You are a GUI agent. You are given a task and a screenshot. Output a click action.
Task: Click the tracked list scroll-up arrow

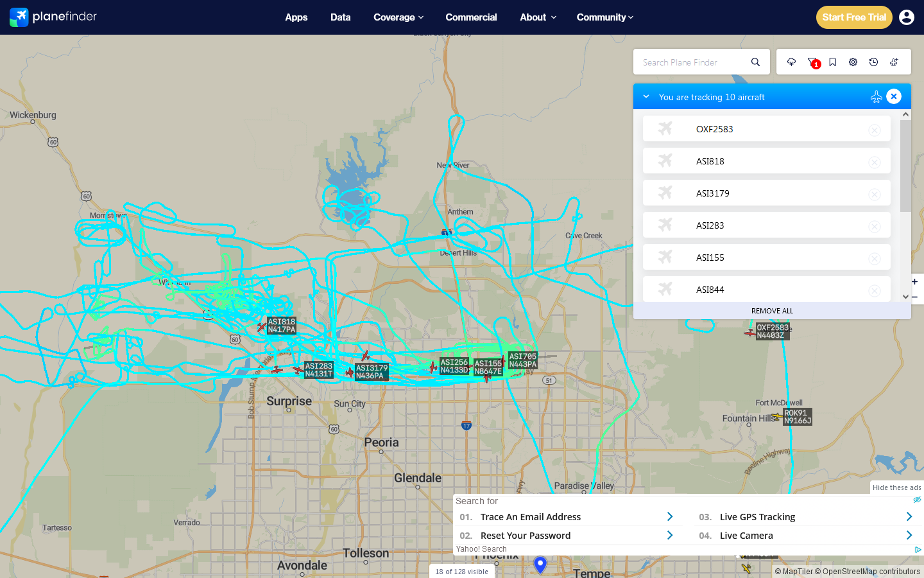(x=905, y=114)
